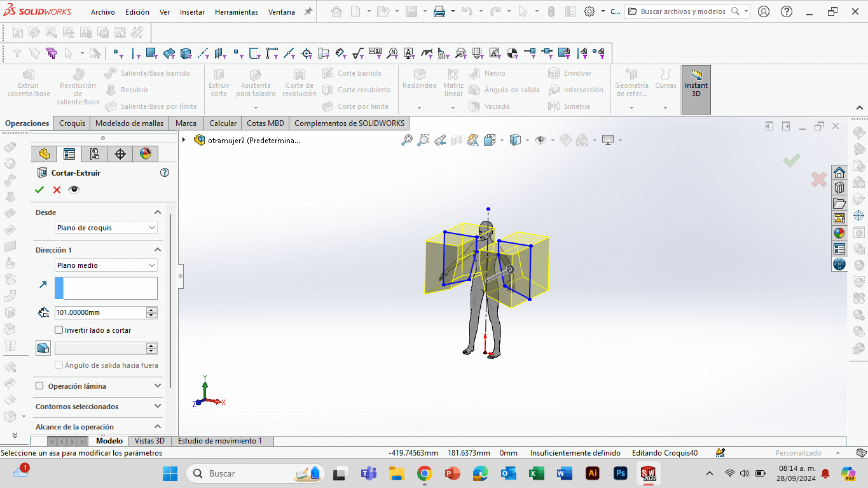This screenshot has height=488, width=868.
Task: Click Asistente para taladro button
Action: pyautogui.click(x=256, y=83)
